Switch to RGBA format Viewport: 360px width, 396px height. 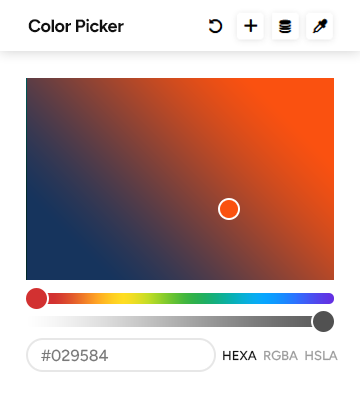click(280, 356)
